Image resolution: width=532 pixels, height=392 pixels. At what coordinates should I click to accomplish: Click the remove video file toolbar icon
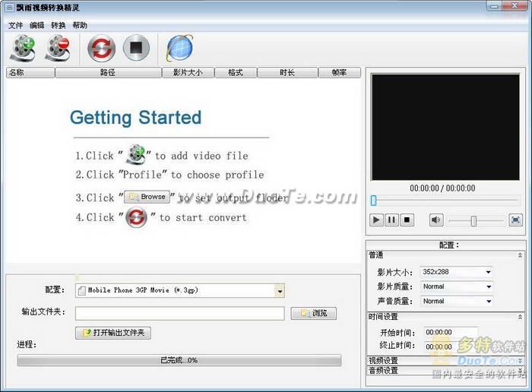coord(57,49)
